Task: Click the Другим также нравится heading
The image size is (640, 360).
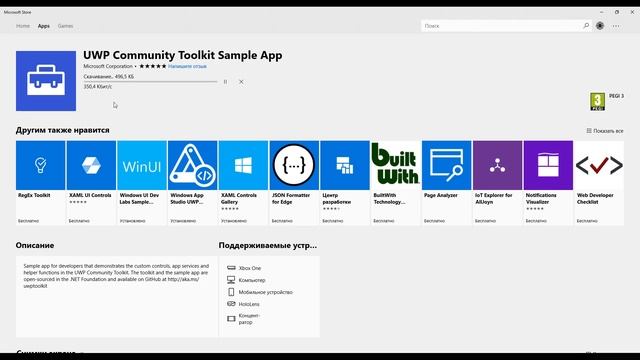Action: tap(62, 130)
